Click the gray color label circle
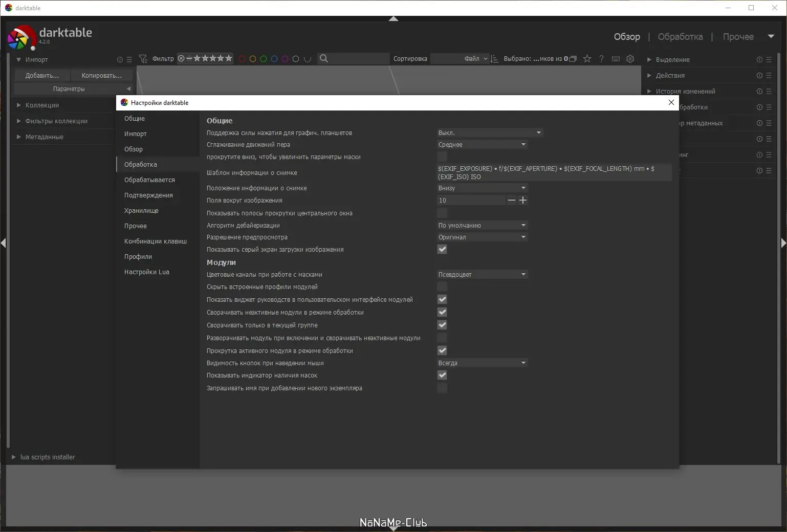This screenshot has height=532, width=787. 296,59
